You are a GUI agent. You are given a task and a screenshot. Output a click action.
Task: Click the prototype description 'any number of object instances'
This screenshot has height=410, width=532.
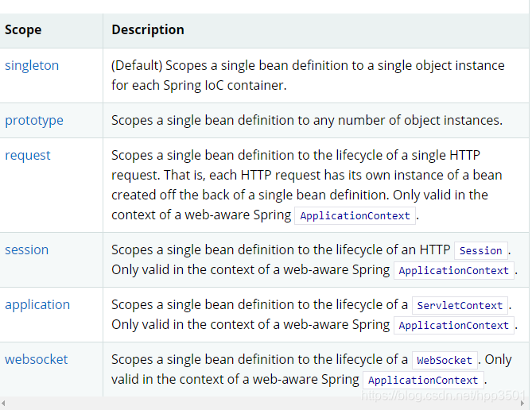[x=407, y=121]
